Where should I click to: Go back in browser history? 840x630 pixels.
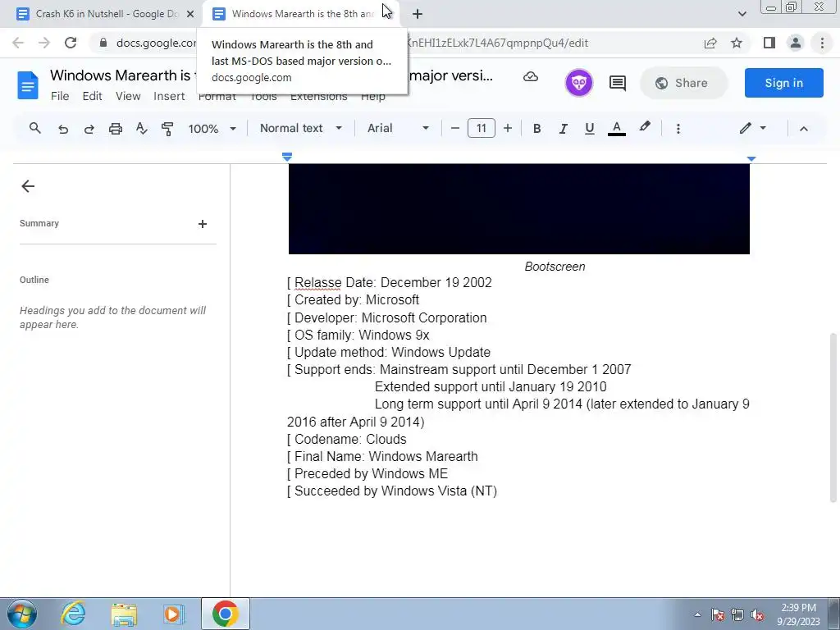pos(18,43)
